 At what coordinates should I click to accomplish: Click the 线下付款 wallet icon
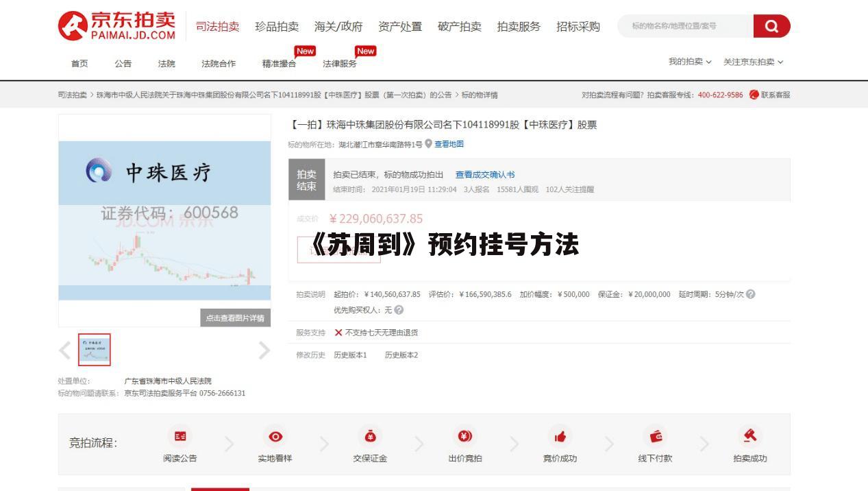click(x=655, y=436)
